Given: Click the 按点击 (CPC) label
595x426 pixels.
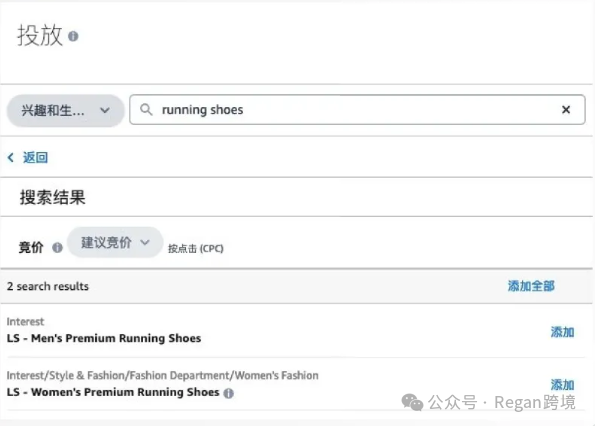Looking at the screenshot, I should (x=196, y=248).
